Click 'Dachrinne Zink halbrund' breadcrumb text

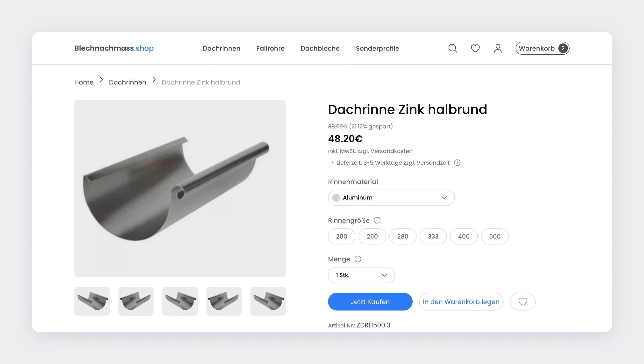pos(201,82)
